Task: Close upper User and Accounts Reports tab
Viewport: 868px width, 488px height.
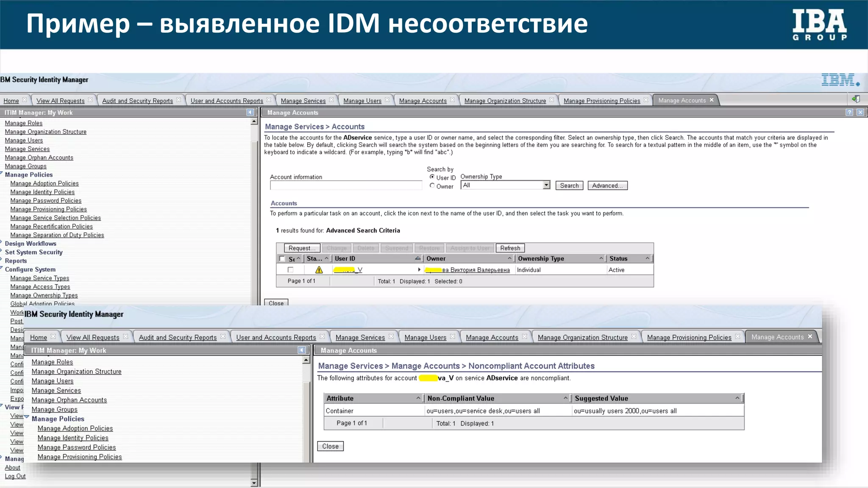Action: (x=269, y=100)
